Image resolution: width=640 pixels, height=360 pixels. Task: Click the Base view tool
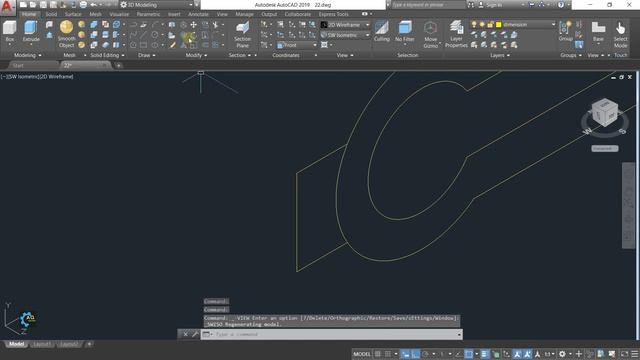[598, 31]
